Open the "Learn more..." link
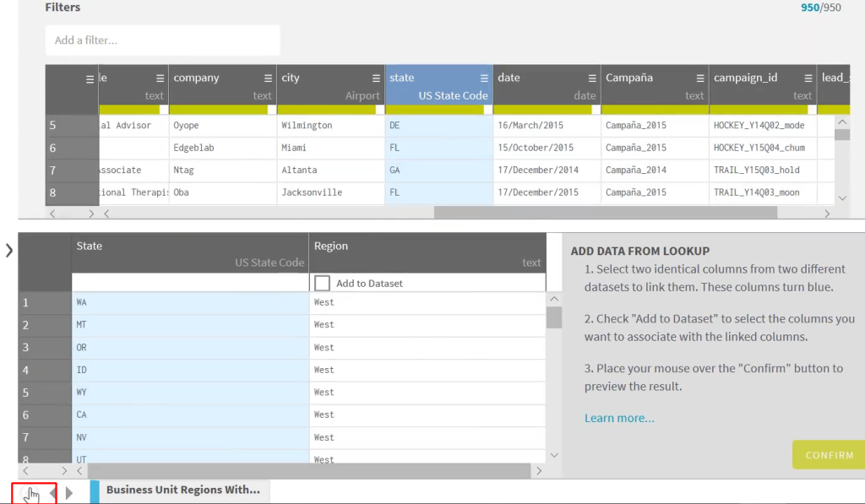The image size is (865, 504). [619, 418]
